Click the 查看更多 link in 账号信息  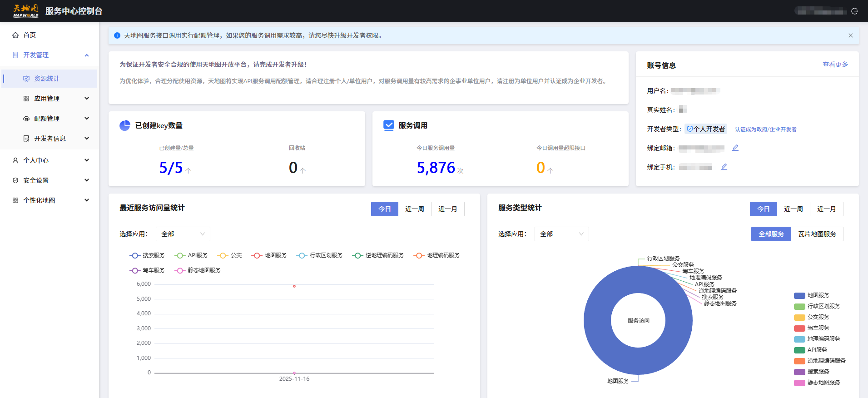(x=835, y=65)
